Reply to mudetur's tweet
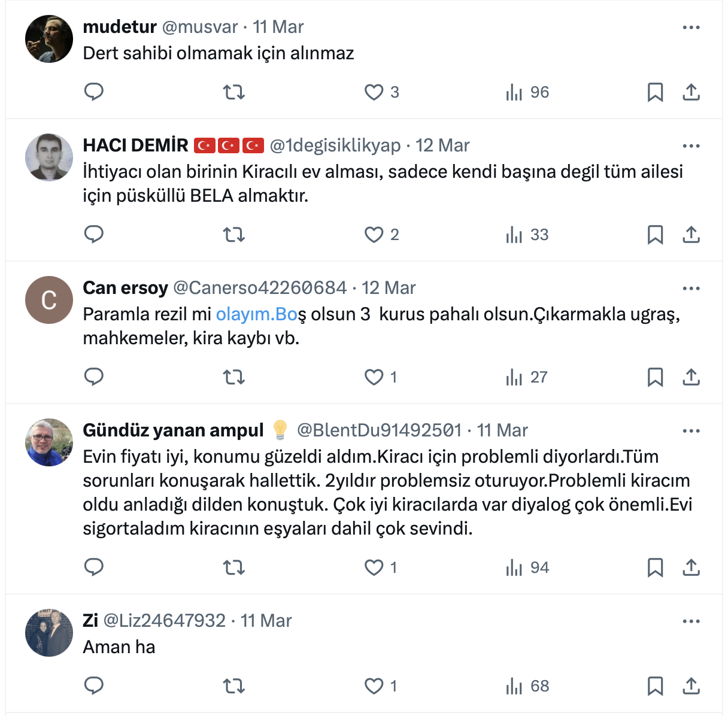The width and height of the screenshot is (728, 716). coord(94,92)
